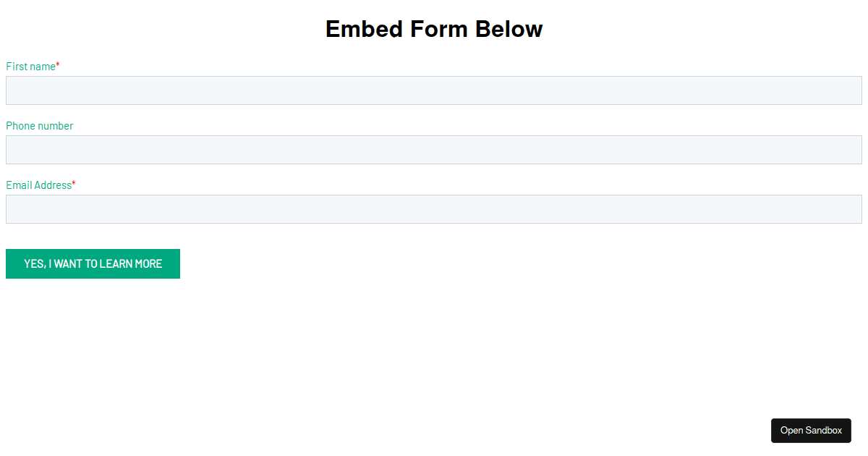
Task: Click the Embed Form Below heading
Action: click(433, 29)
